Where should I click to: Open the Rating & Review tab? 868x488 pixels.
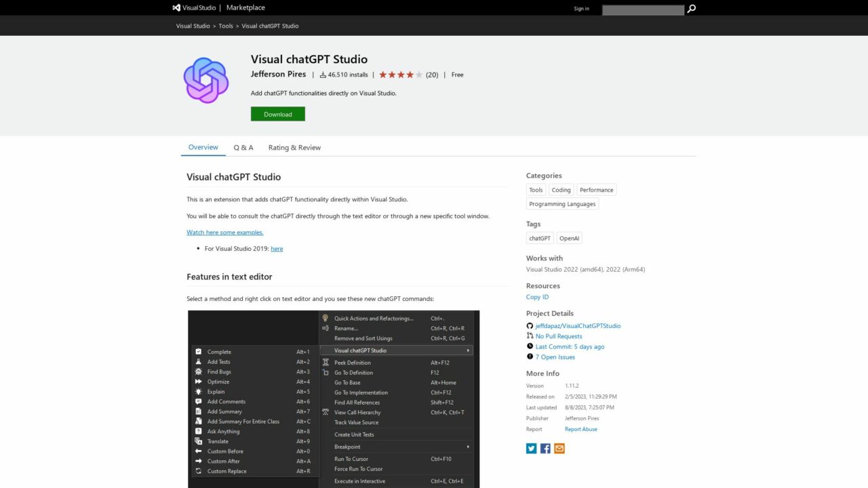tap(294, 147)
